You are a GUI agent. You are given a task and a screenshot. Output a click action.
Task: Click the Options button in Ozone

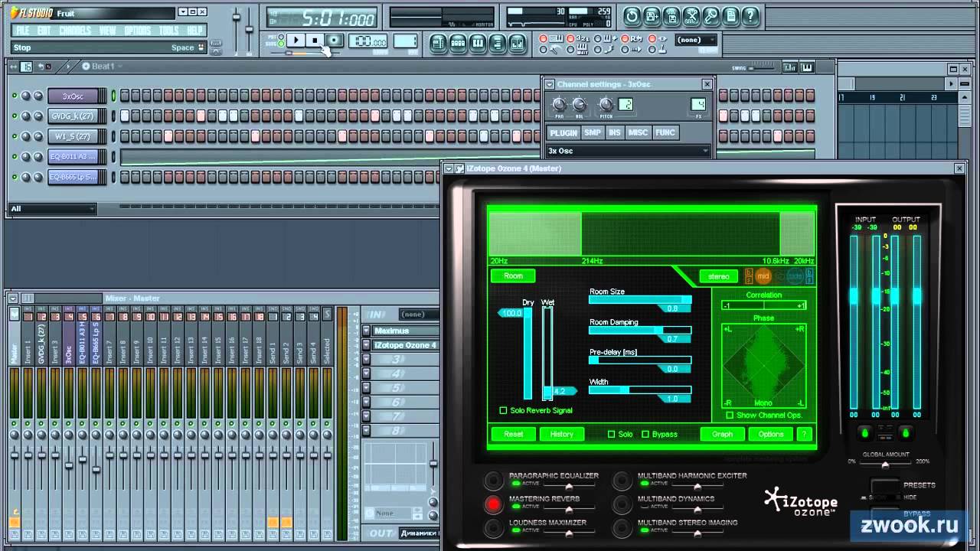[771, 434]
